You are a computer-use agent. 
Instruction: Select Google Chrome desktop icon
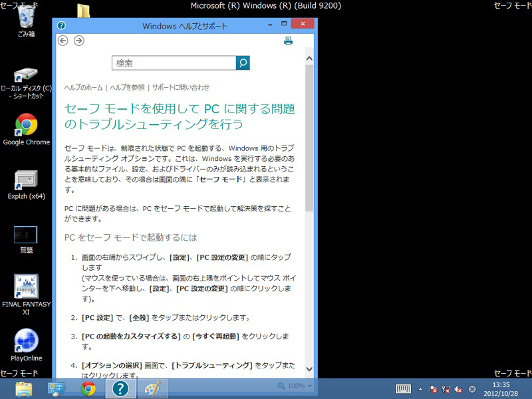click(27, 130)
